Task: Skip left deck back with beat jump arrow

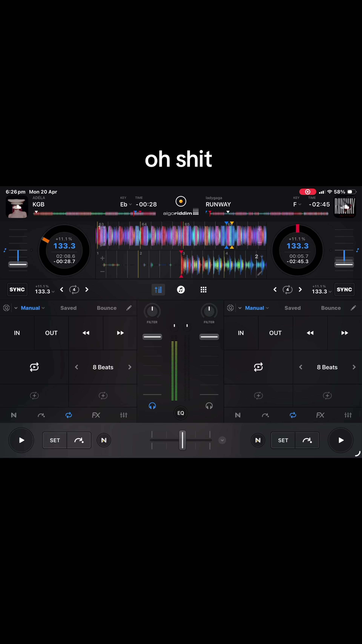Action: pos(62,290)
